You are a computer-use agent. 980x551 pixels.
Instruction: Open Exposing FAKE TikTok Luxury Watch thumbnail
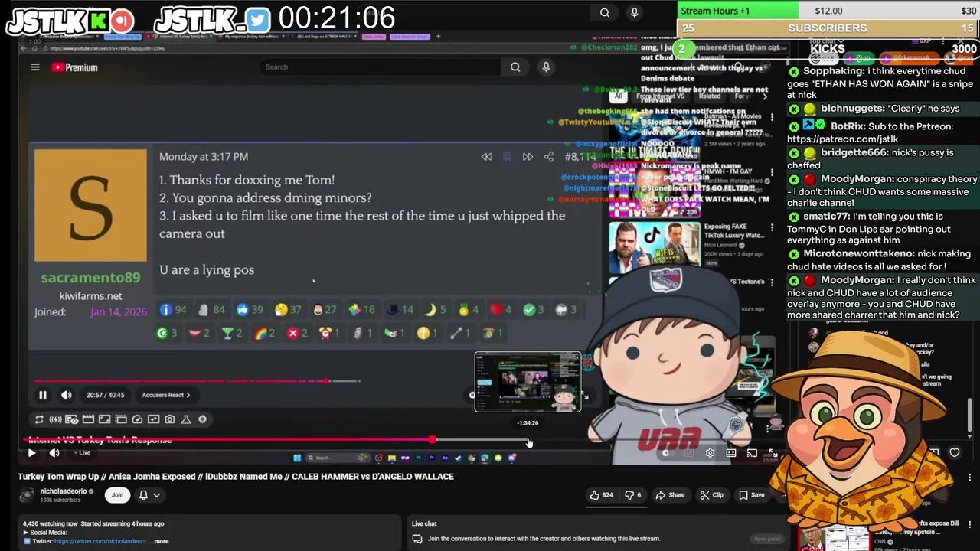(655, 246)
